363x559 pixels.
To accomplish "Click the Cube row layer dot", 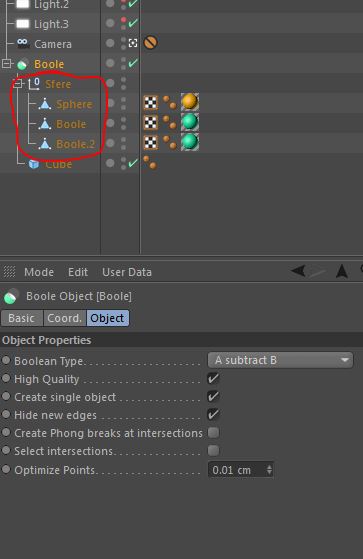I will coord(110,163).
